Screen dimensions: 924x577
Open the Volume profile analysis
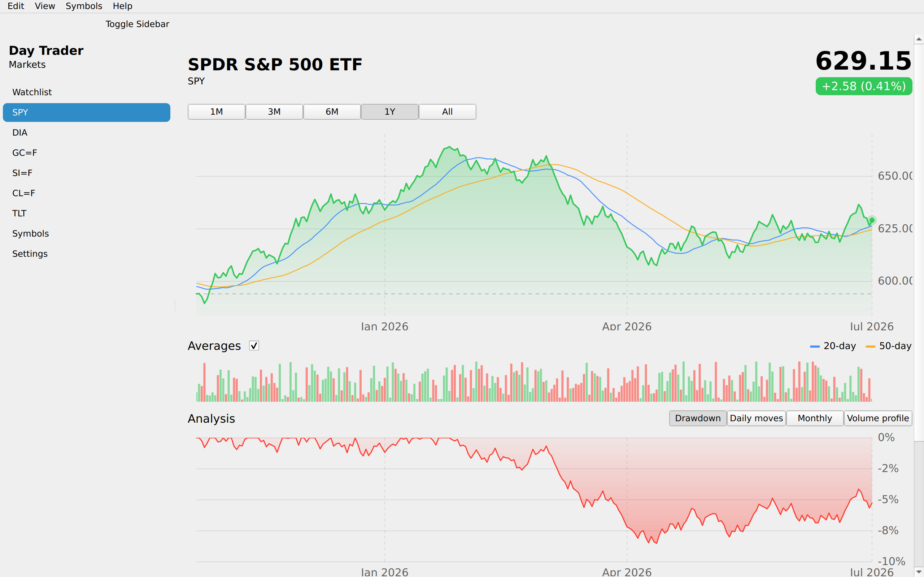(878, 418)
